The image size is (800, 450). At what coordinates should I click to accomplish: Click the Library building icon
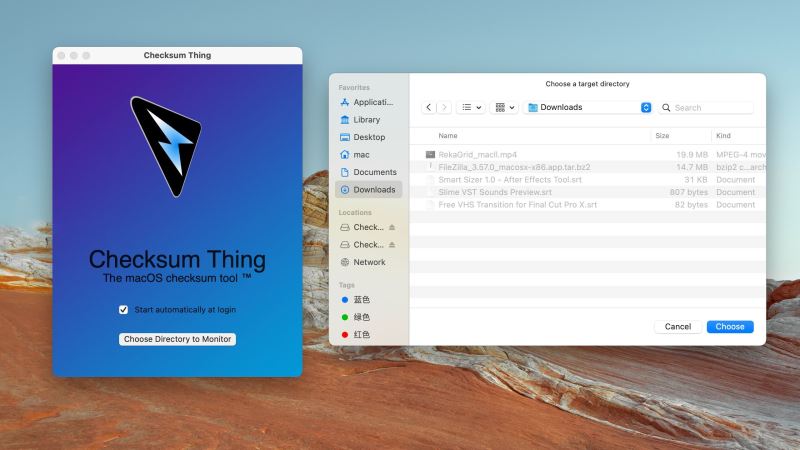tap(345, 119)
